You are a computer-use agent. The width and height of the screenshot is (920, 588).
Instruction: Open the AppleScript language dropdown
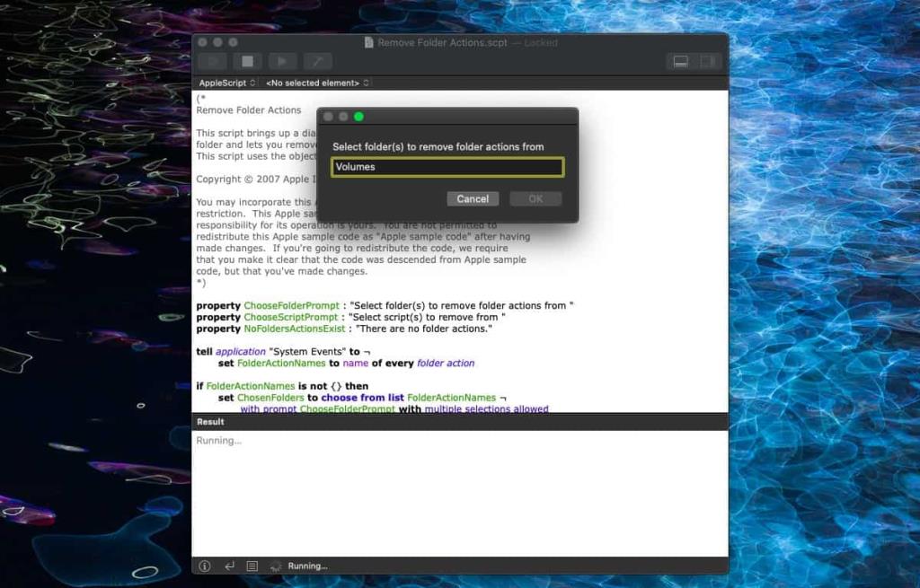(x=226, y=82)
